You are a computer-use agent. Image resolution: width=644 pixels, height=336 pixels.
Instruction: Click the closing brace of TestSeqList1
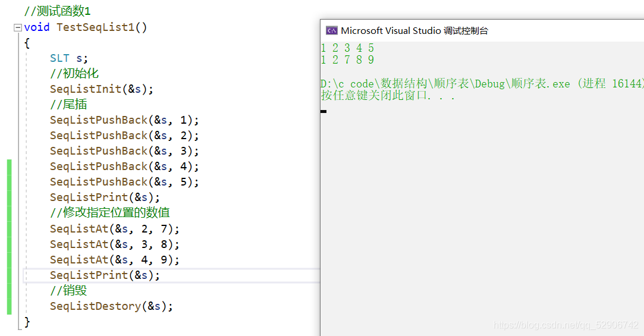click(x=27, y=322)
